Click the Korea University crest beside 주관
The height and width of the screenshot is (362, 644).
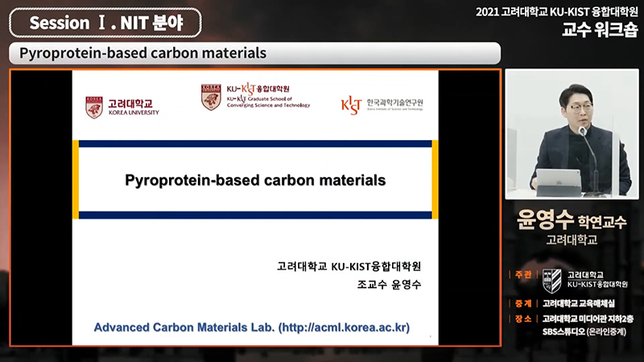pos(551,279)
